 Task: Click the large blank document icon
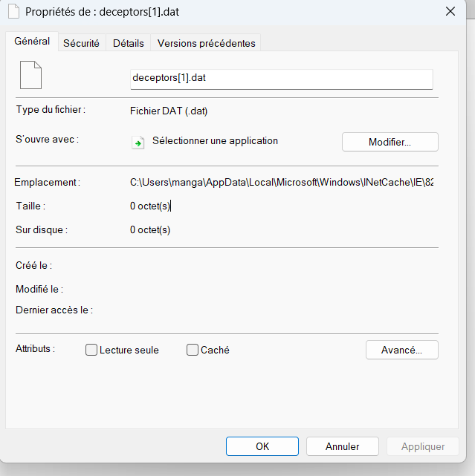(30, 75)
